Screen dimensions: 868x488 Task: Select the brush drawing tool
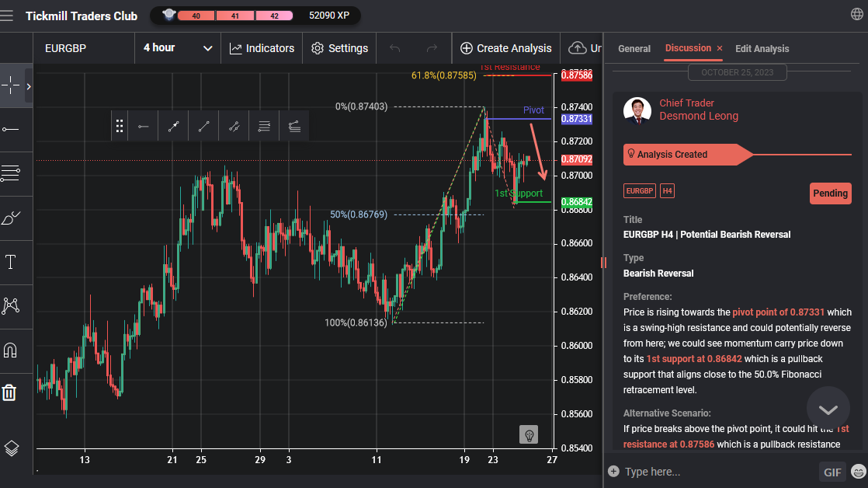click(x=11, y=218)
